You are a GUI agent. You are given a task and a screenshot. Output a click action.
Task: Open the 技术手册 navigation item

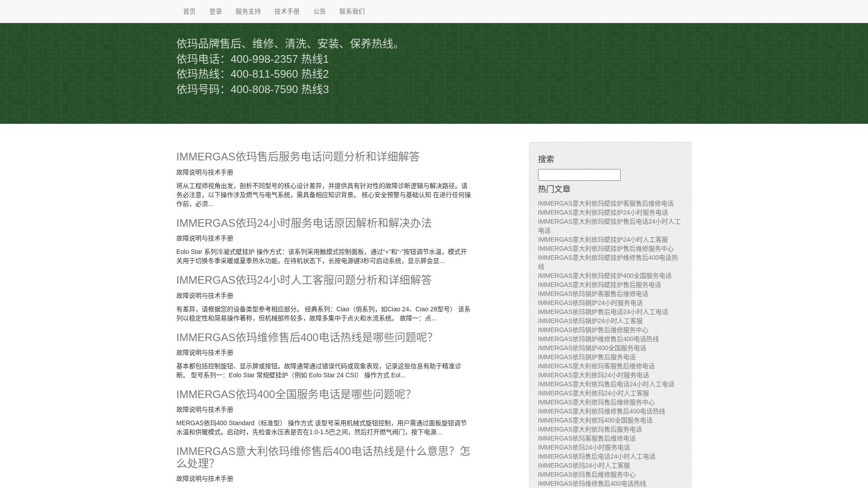tap(287, 11)
